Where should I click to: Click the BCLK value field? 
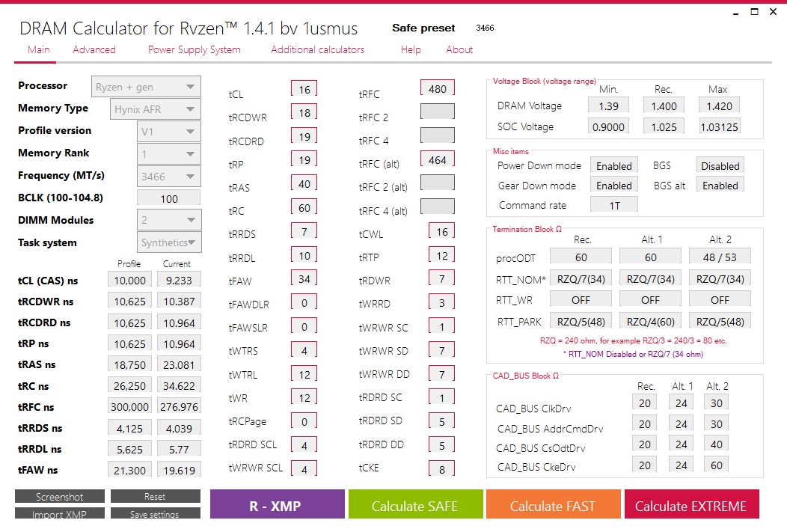pyautogui.click(x=169, y=199)
